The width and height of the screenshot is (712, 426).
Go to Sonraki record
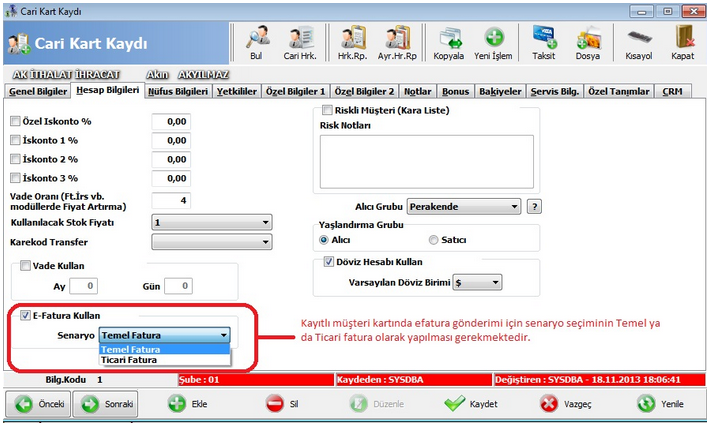coord(105,404)
